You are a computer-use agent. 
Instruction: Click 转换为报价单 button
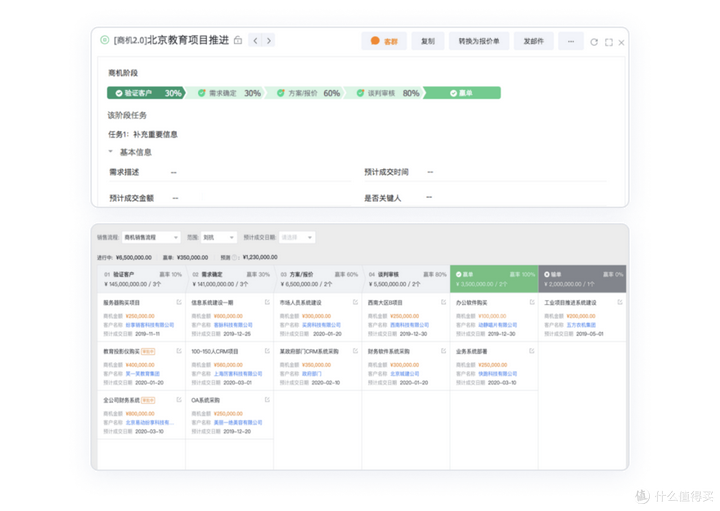tap(479, 41)
